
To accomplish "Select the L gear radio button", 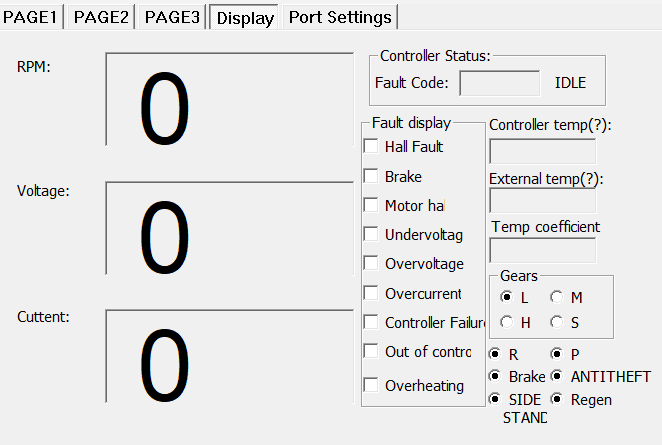I will (x=507, y=297).
